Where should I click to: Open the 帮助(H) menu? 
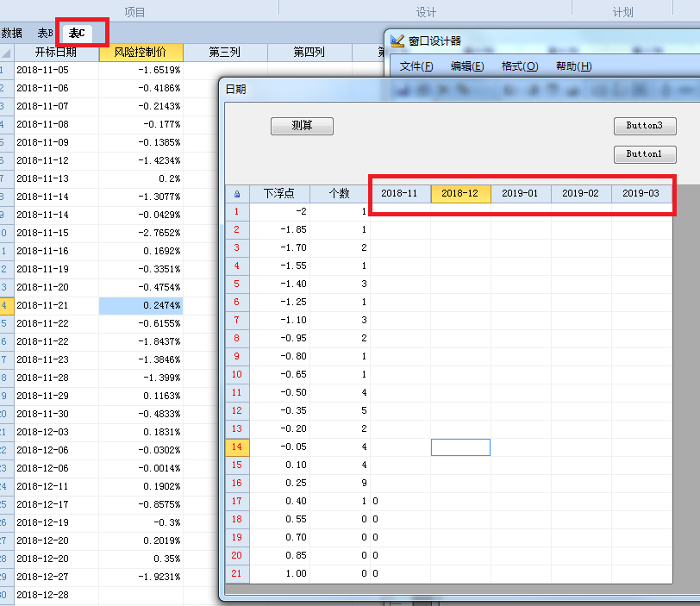(573, 66)
